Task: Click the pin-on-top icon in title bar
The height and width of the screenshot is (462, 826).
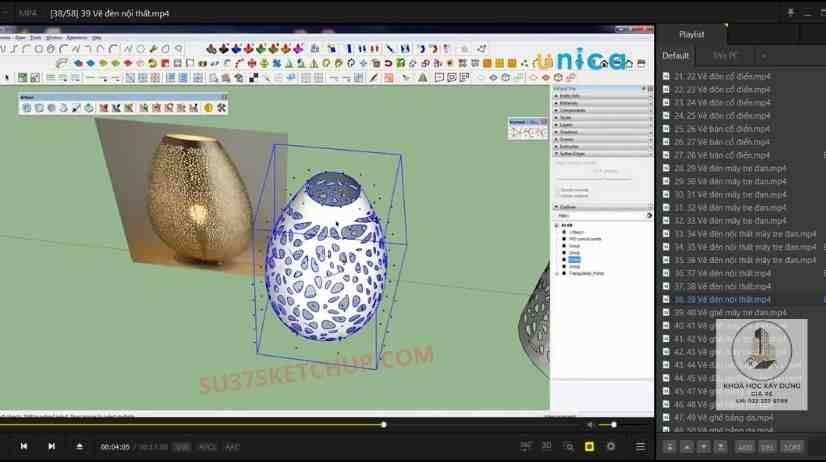Action: pyautogui.click(x=791, y=13)
